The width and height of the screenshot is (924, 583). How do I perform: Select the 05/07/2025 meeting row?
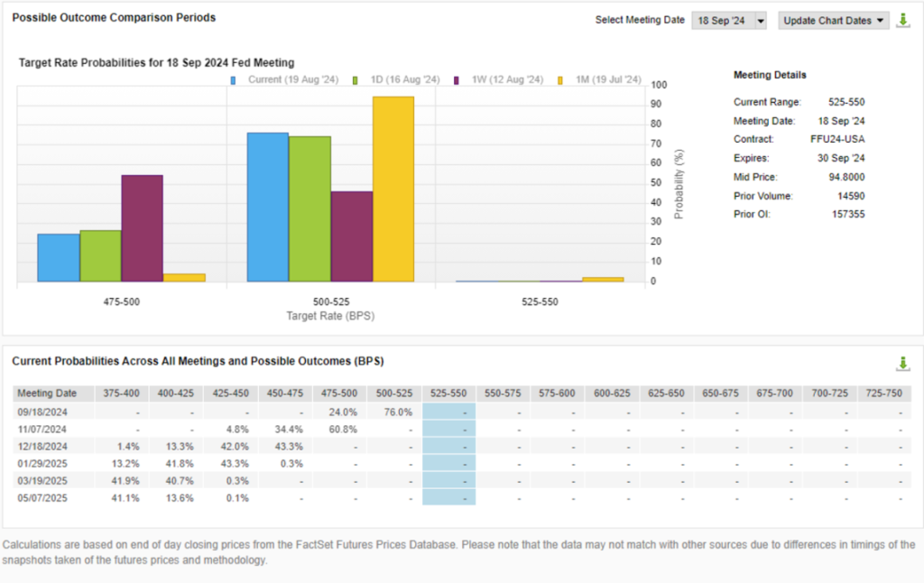(462, 497)
